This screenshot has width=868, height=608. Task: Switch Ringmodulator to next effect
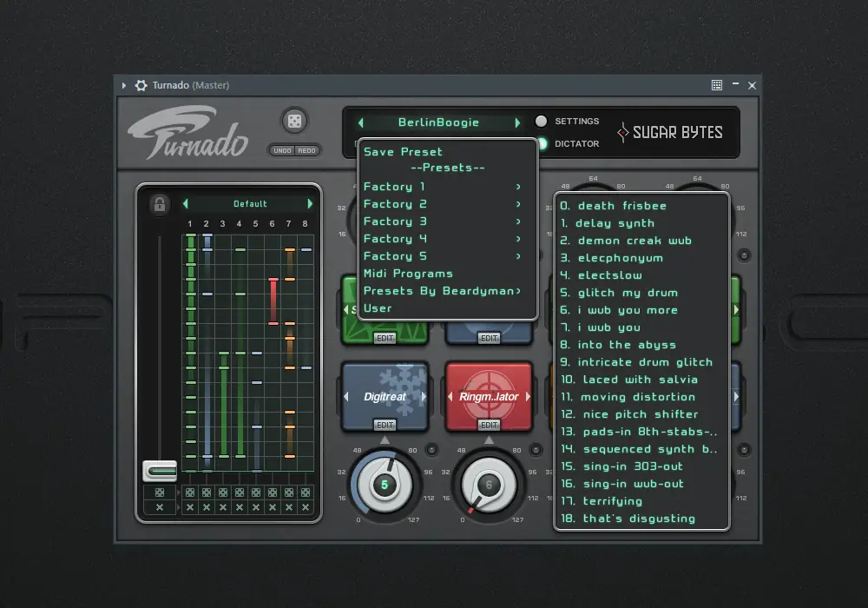click(528, 396)
